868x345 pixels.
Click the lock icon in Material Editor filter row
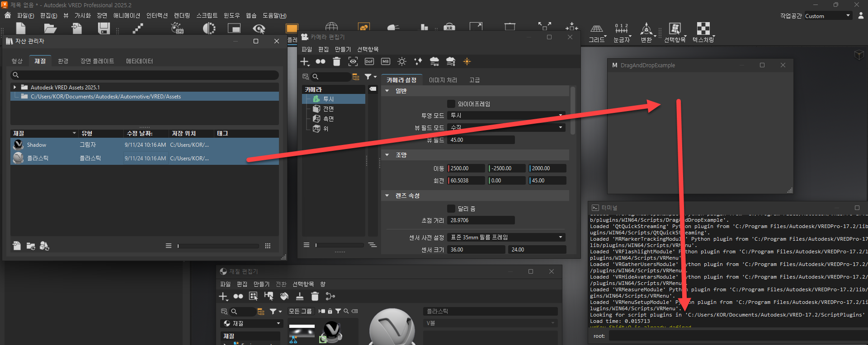[330, 311]
